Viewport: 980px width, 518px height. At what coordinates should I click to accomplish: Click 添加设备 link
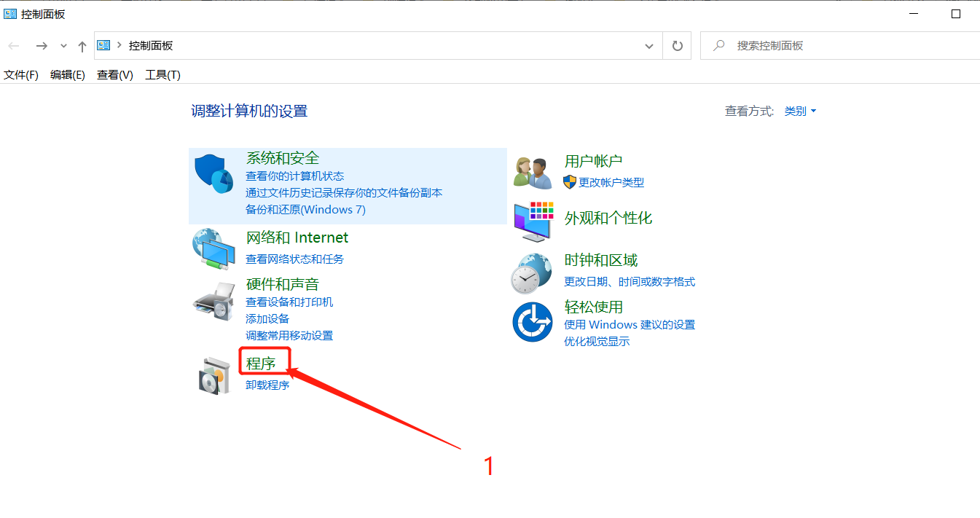[x=267, y=318]
